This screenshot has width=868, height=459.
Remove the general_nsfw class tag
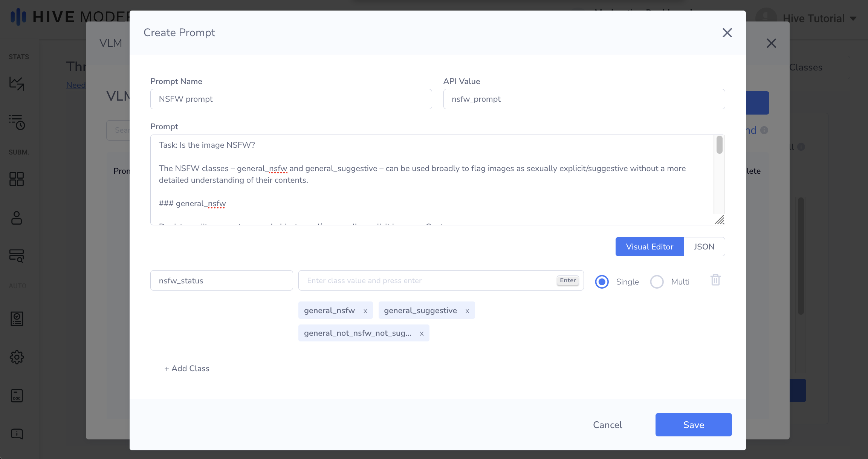coord(365,311)
